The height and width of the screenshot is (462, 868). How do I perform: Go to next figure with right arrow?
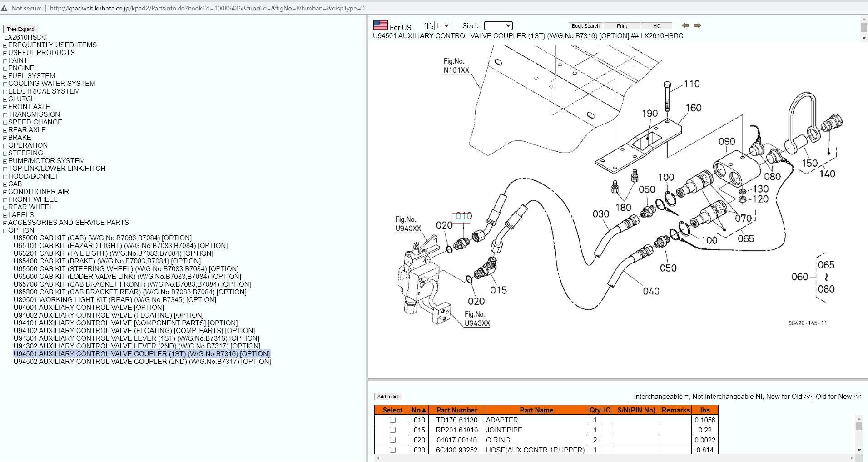click(x=697, y=25)
